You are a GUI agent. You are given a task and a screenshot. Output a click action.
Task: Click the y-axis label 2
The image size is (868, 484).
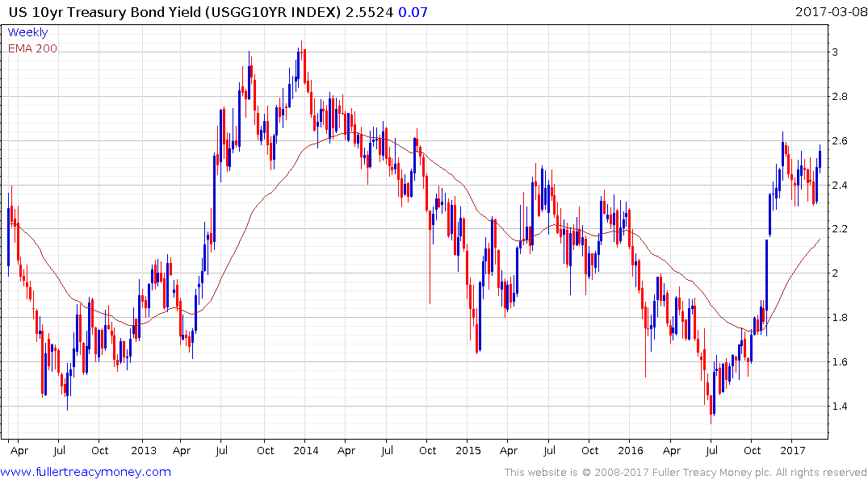836,273
